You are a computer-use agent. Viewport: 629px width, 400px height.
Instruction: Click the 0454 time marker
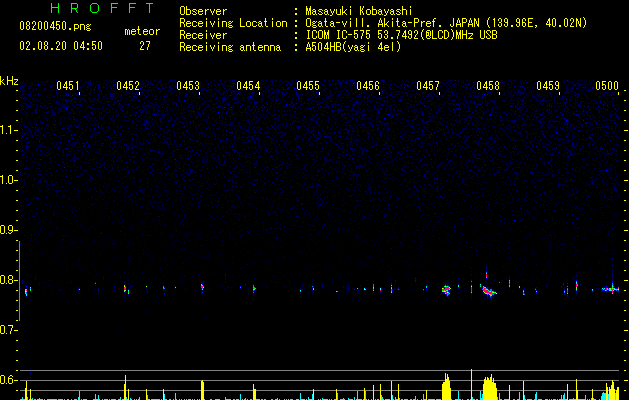point(248,86)
